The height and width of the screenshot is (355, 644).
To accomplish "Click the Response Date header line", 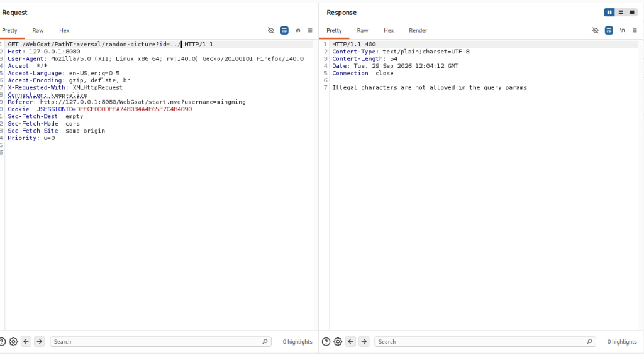I will 395,66.
